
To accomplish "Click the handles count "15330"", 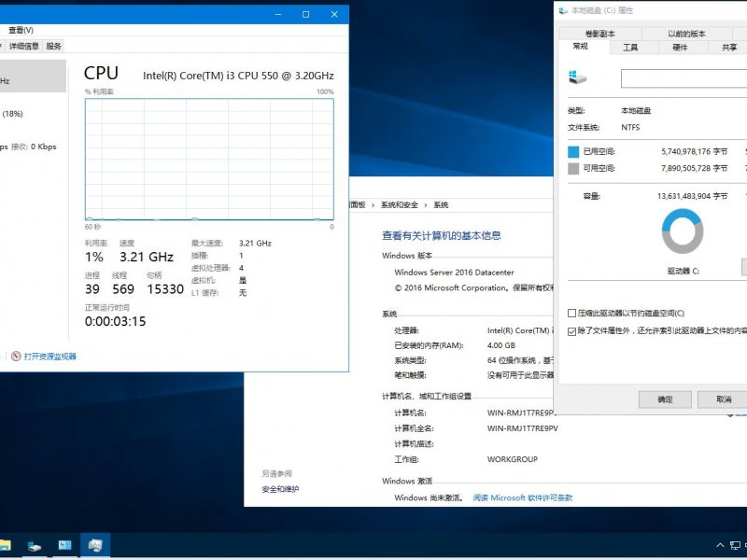I will 165,289.
